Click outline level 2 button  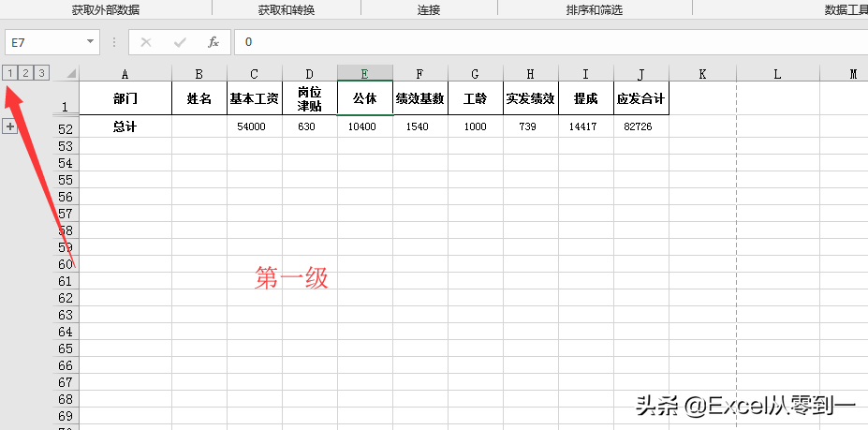click(26, 72)
